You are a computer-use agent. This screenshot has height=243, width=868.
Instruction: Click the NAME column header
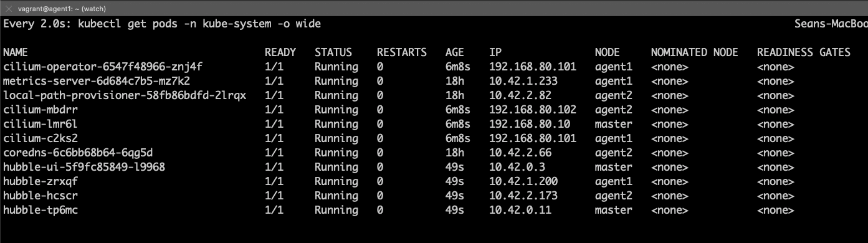pyautogui.click(x=16, y=52)
